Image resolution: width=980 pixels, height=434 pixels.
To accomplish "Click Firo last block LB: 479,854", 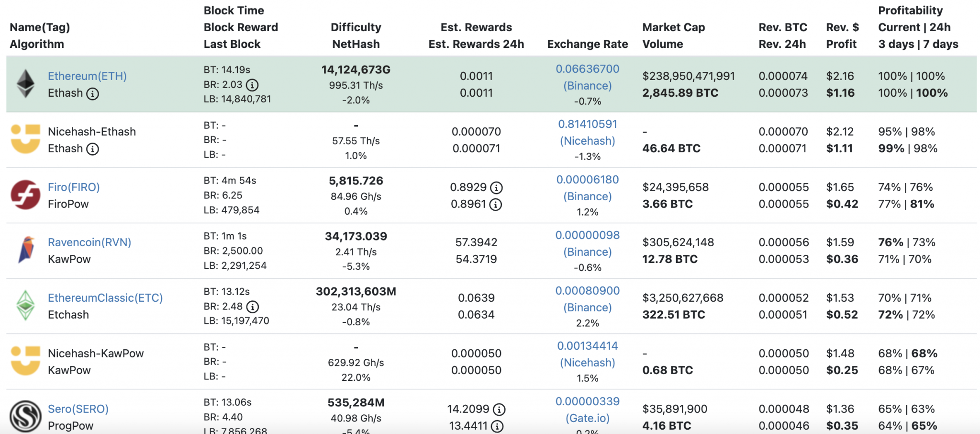I will click(x=232, y=210).
